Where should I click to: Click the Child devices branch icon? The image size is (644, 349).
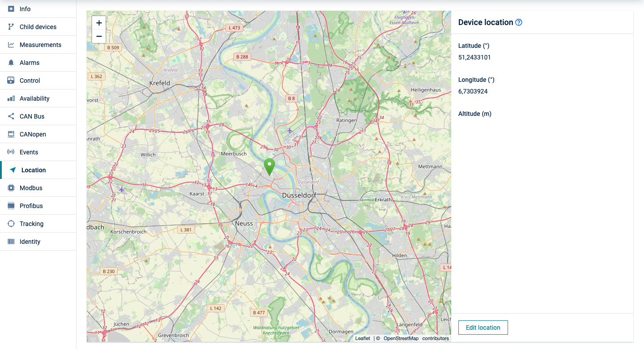(11, 27)
